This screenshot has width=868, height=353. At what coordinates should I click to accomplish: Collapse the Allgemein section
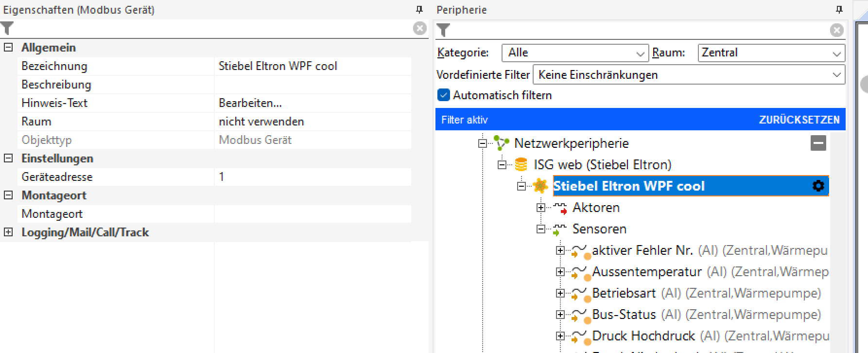point(8,48)
